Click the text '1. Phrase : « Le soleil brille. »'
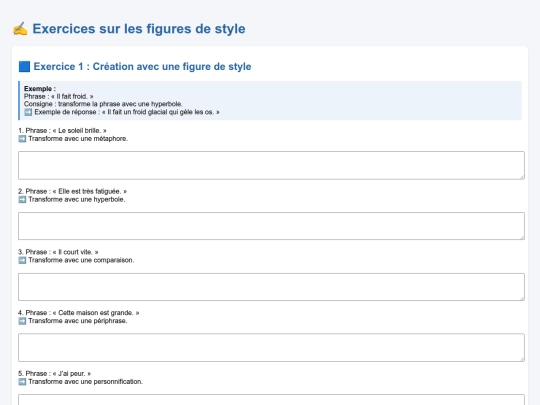Viewport: 540px width, 405px height. point(62,131)
